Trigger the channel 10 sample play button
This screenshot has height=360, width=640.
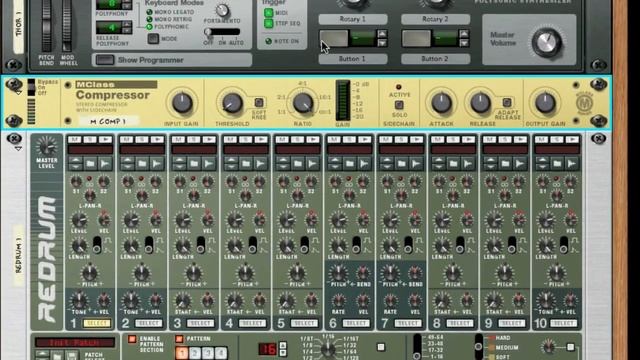(572, 140)
